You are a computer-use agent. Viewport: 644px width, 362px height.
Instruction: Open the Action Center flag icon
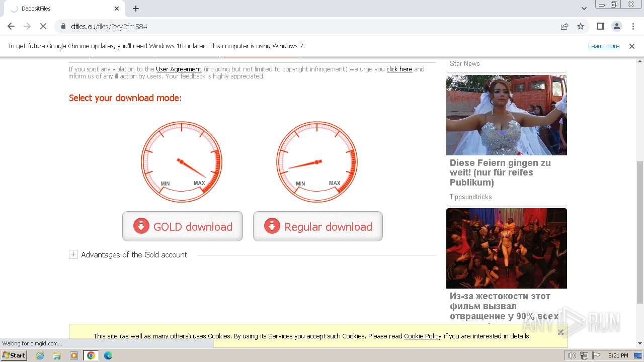(595, 355)
